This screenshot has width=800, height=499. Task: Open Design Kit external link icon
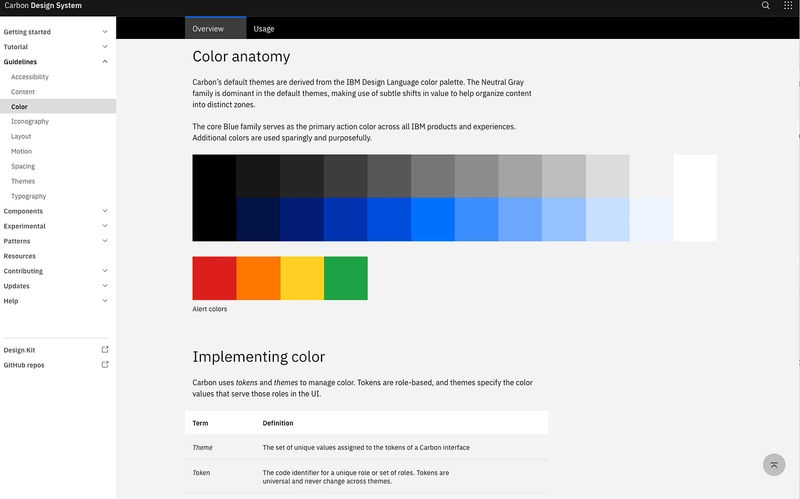105,350
